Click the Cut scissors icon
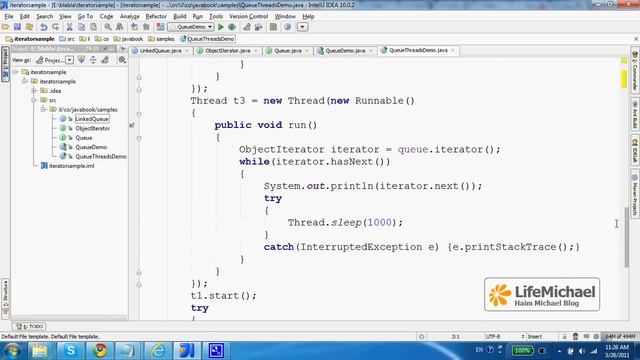This screenshot has height=360, width=640. [69, 27]
